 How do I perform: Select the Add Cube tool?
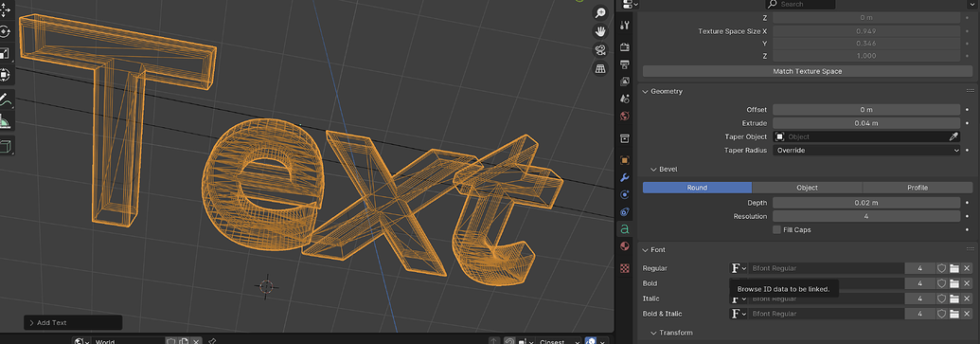click(x=6, y=146)
